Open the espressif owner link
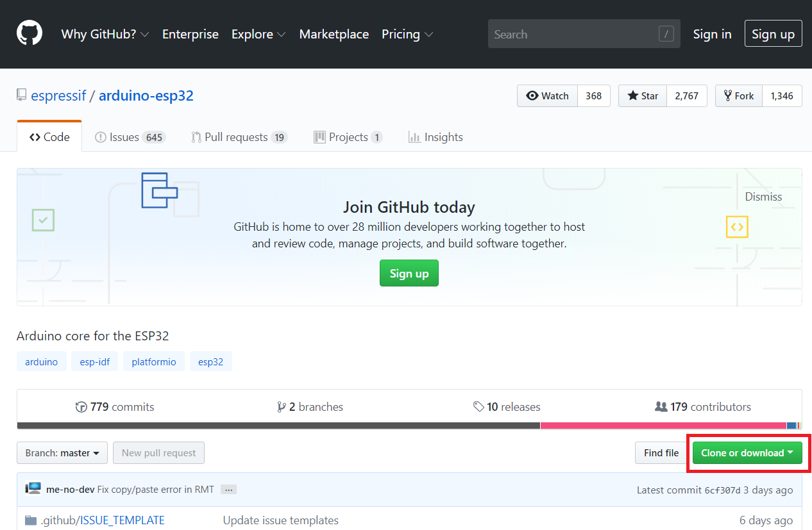The image size is (812, 530). pyautogui.click(x=58, y=96)
